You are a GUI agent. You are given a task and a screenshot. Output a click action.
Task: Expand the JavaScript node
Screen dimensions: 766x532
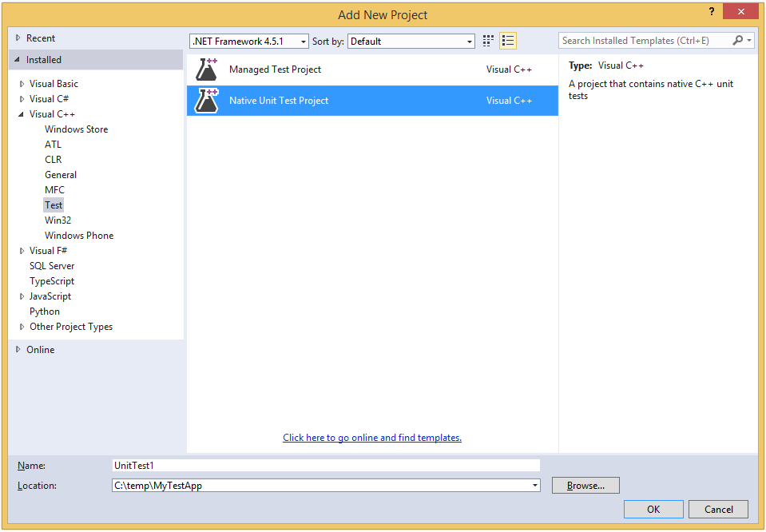(22, 296)
